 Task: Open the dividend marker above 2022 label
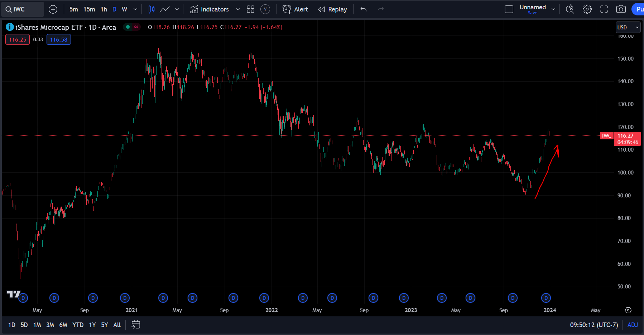tap(264, 298)
